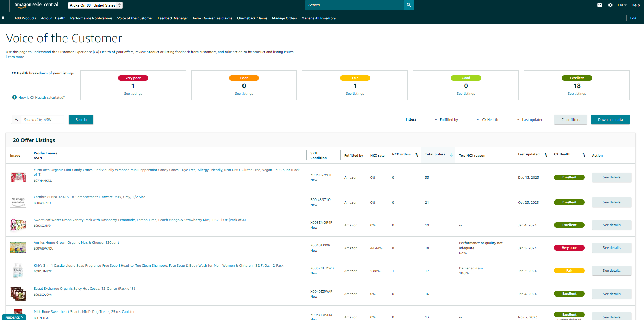Click See details for YumEarth Candy Canes

pyautogui.click(x=612, y=177)
